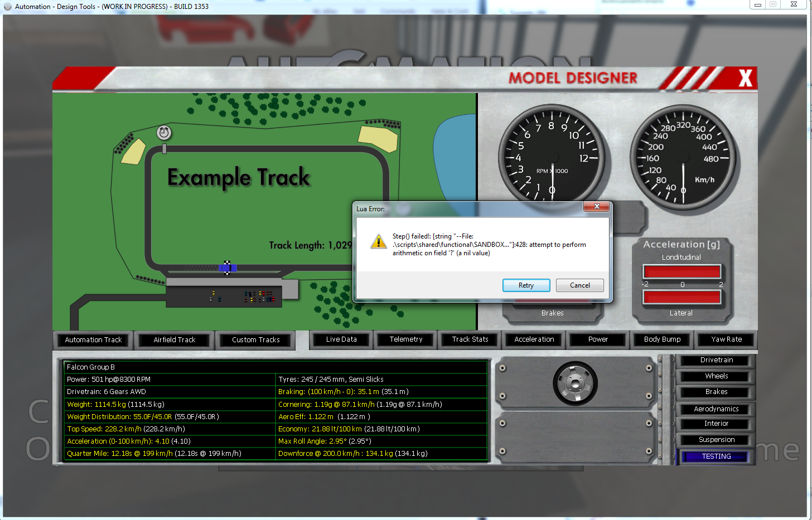Click the wheel rim icon in the panel
The image size is (812, 520).
(575, 383)
